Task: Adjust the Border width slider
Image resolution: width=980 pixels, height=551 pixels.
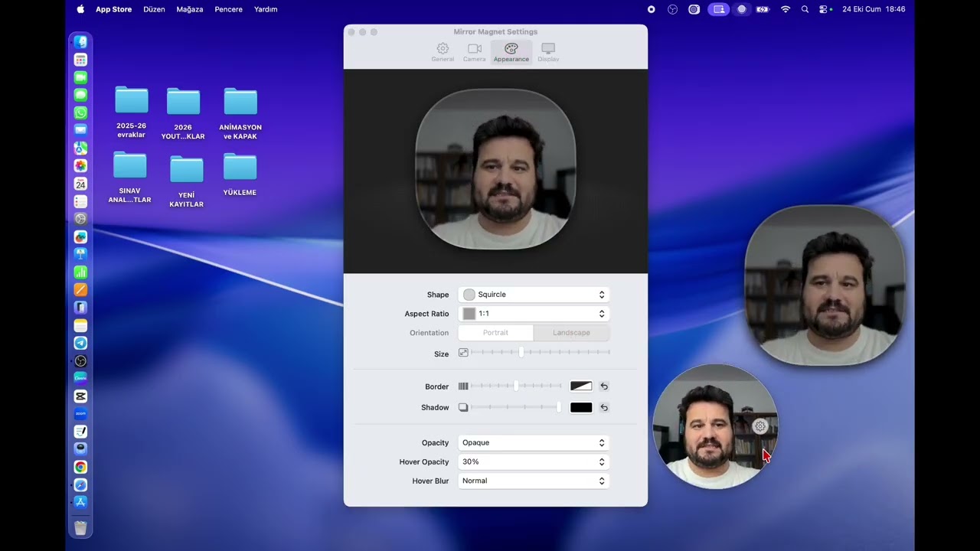Action: 516,386
